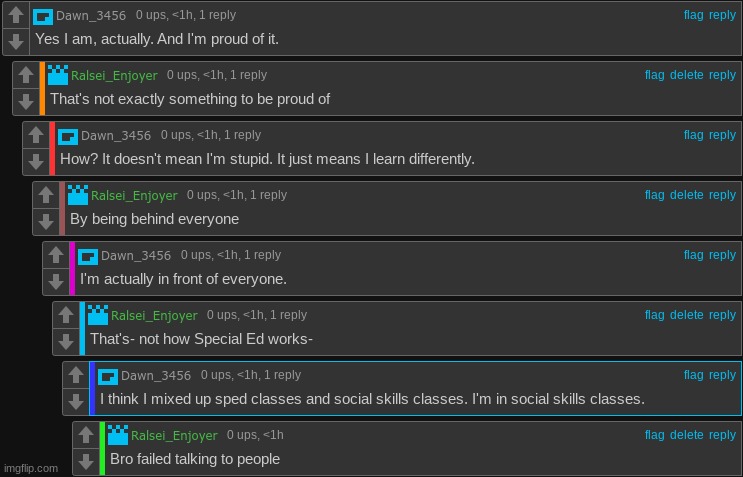
Task: Delete the "By being behind everyone" comment
Action: [687, 195]
